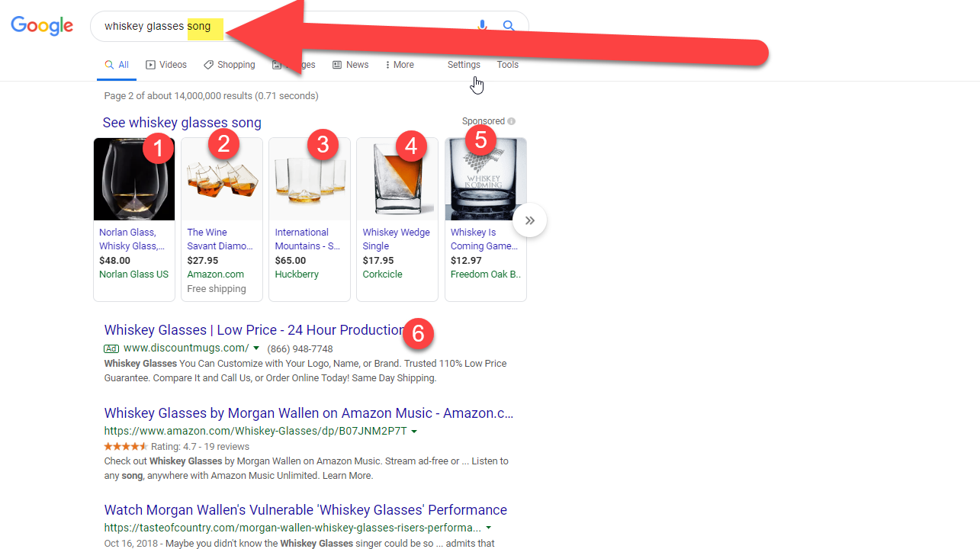Switch to the Shopping tab
The width and height of the screenshot is (980, 549).
pos(230,65)
